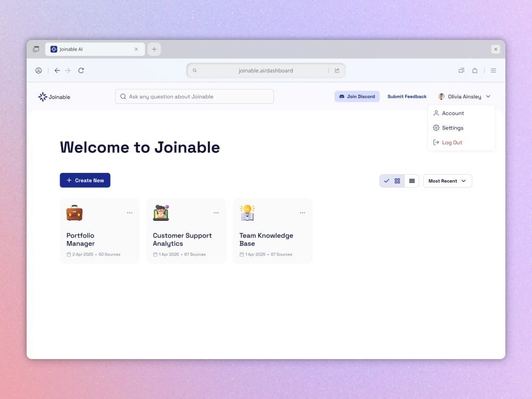
Task: Open options for Portfolio Manager card
Action: 130,213
